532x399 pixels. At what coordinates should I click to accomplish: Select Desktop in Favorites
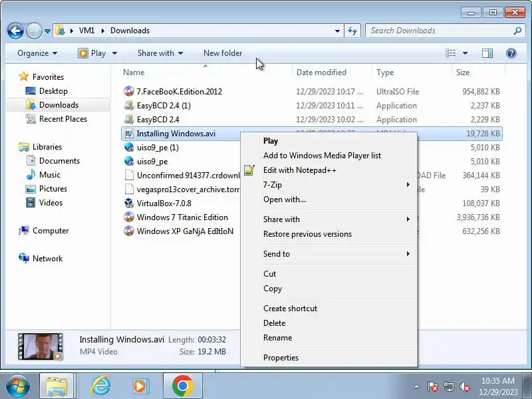click(x=53, y=91)
